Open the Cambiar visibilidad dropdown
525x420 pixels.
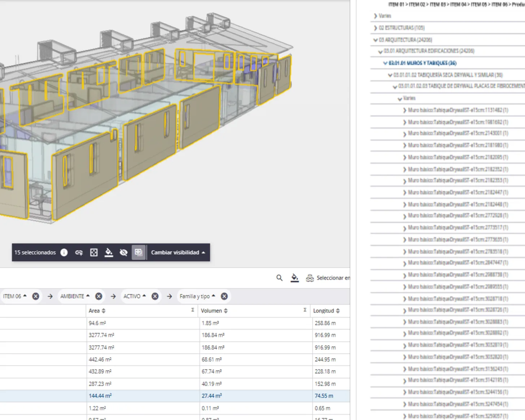178,252
